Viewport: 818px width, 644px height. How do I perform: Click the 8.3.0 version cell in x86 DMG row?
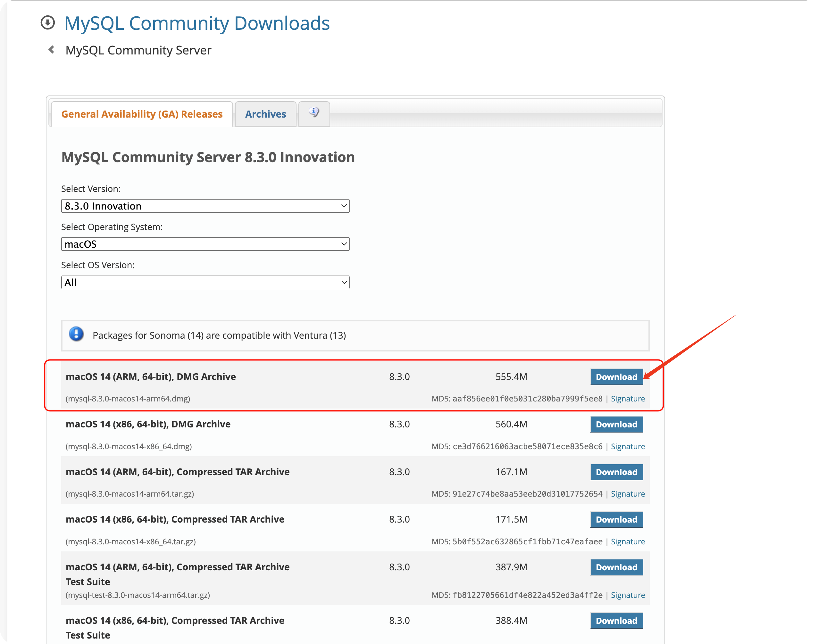(399, 424)
